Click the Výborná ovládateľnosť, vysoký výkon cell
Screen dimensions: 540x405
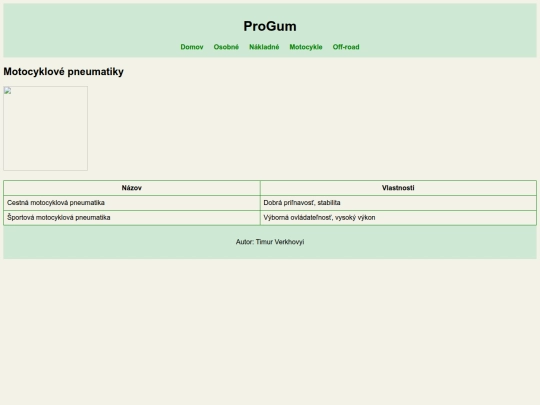398,218
